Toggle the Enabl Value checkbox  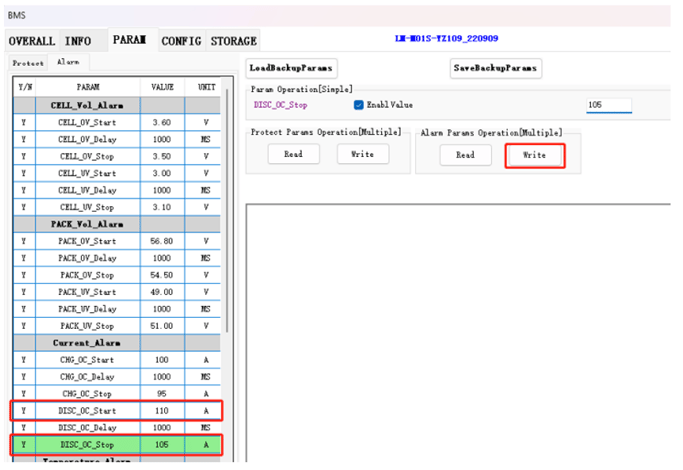coord(359,105)
